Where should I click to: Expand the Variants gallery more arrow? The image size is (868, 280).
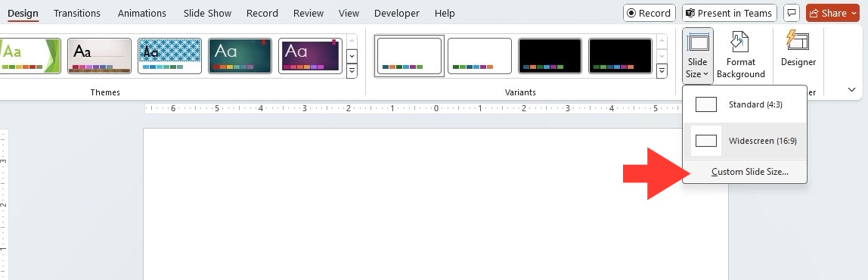(x=662, y=70)
